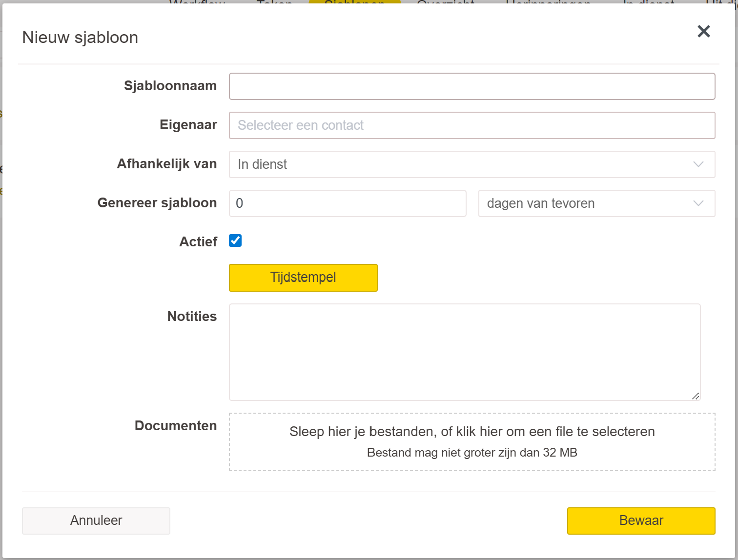Uncheck the Actief checkbox
The width and height of the screenshot is (738, 560).
click(x=235, y=240)
